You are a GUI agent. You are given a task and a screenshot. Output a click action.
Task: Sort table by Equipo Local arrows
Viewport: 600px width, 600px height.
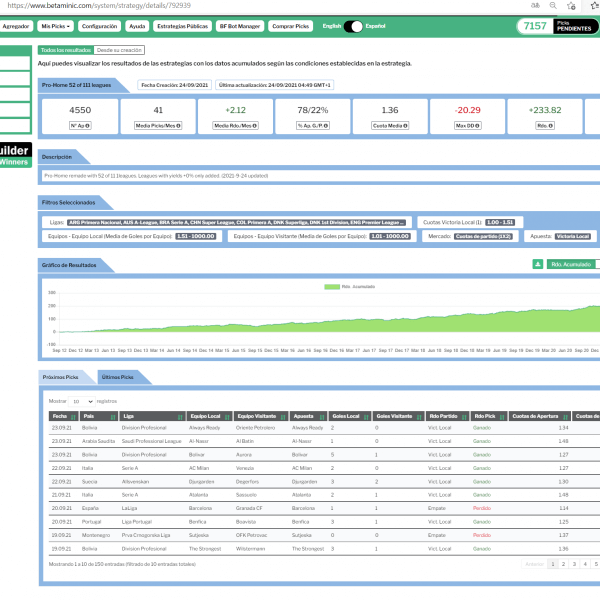[227, 417]
